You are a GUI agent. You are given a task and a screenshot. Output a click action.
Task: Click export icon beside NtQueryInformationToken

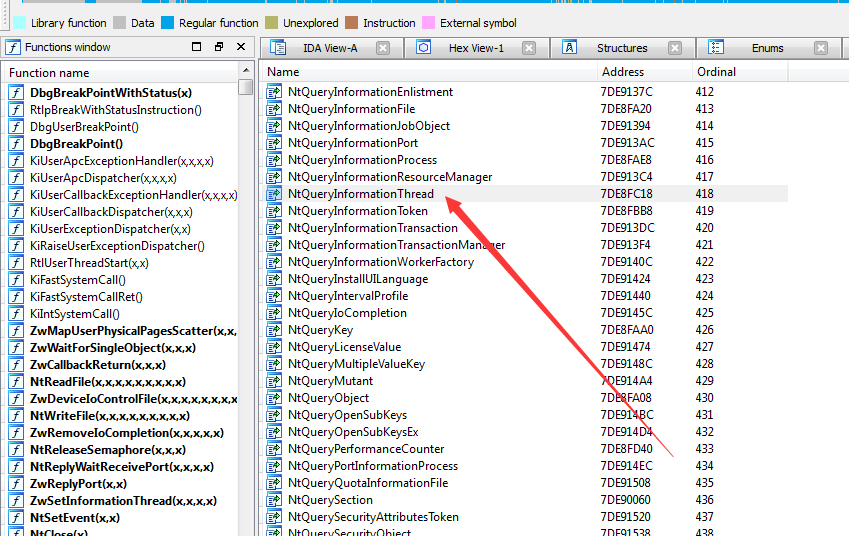click(274, 211)
